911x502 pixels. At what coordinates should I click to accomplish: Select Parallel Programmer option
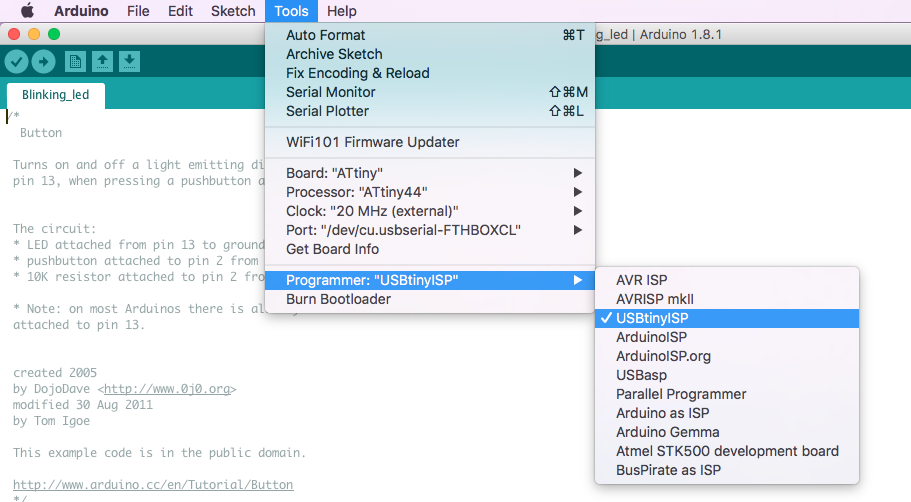coord(727,394)
